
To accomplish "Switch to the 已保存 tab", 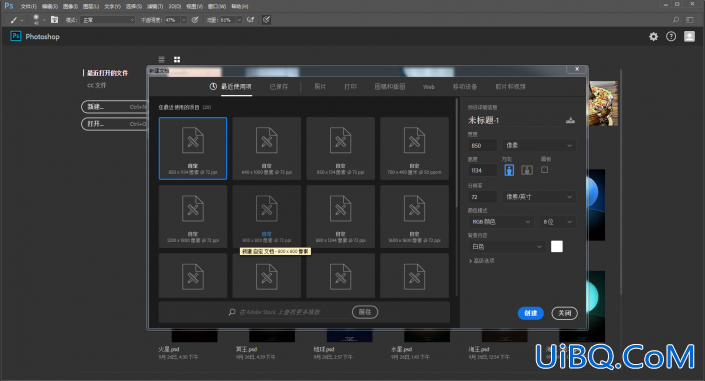I will click(x=279, y=87).
